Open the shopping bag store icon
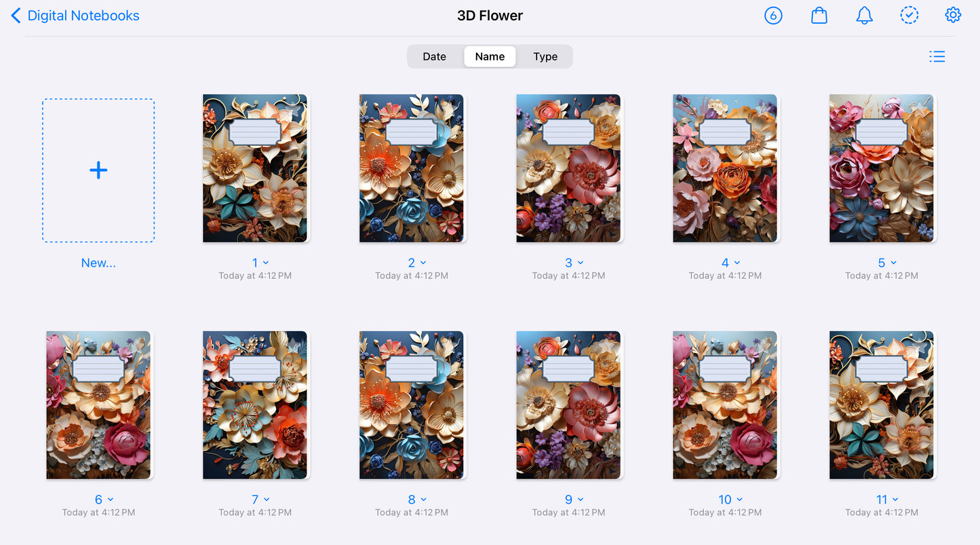This screenshot has height=545, width=980. click(819, 15)
